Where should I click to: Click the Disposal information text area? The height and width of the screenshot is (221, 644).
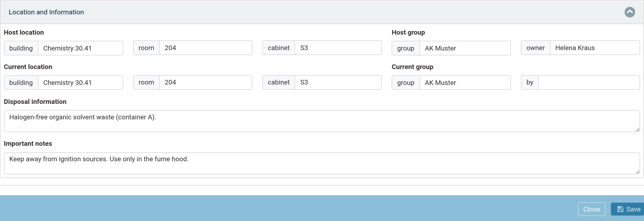click(x=322, y=121)
